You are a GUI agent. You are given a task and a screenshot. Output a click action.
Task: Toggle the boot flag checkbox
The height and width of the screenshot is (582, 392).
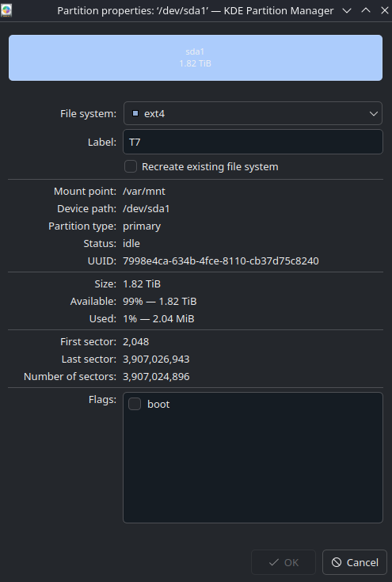coord(135,404)
